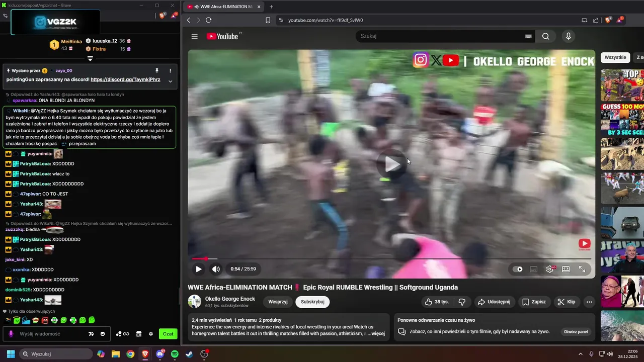The height and width of the screenshot is (362, 644).
Task: Switch to theater mode
Action: [x=566, y=269]
